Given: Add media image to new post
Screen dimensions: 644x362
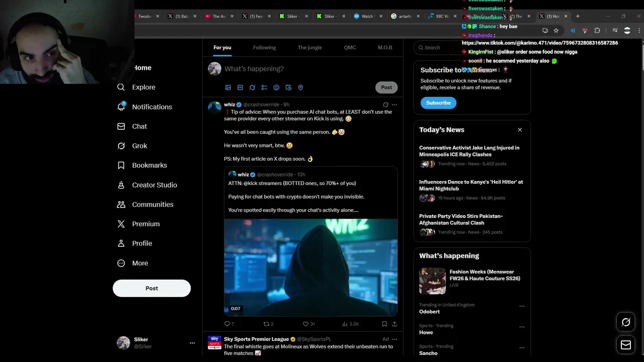Looking at the screenshot, I should pos(228,87).
